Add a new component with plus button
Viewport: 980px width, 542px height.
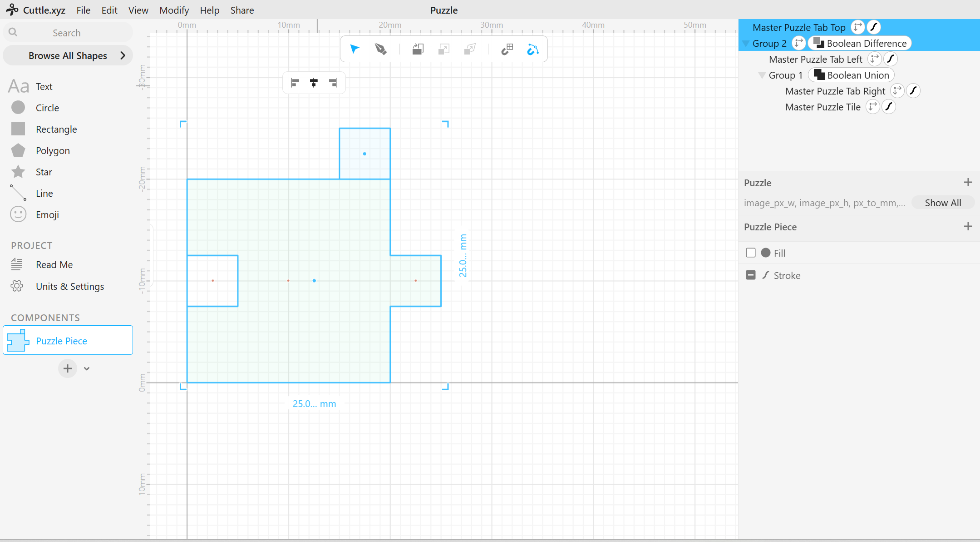tap(68, 368)
